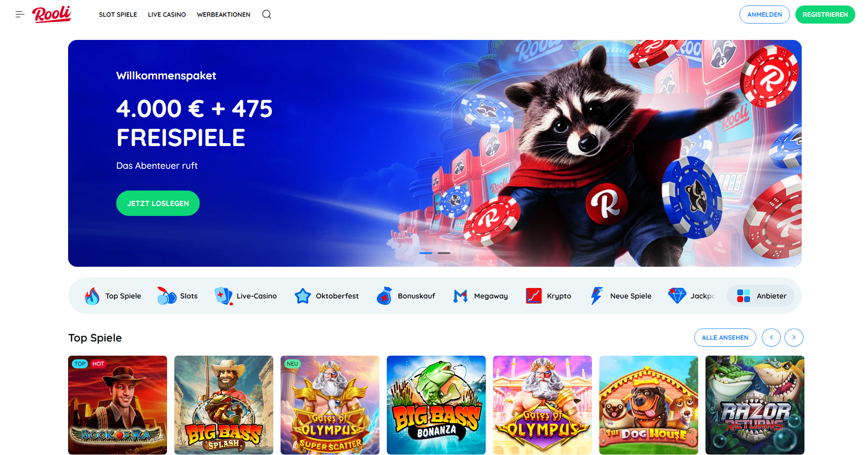Select the Slots cherry category

click(178, 296)
